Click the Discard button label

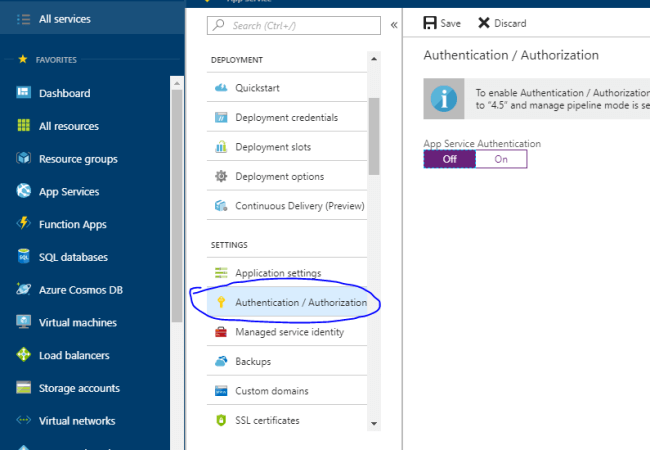point(510,23)
